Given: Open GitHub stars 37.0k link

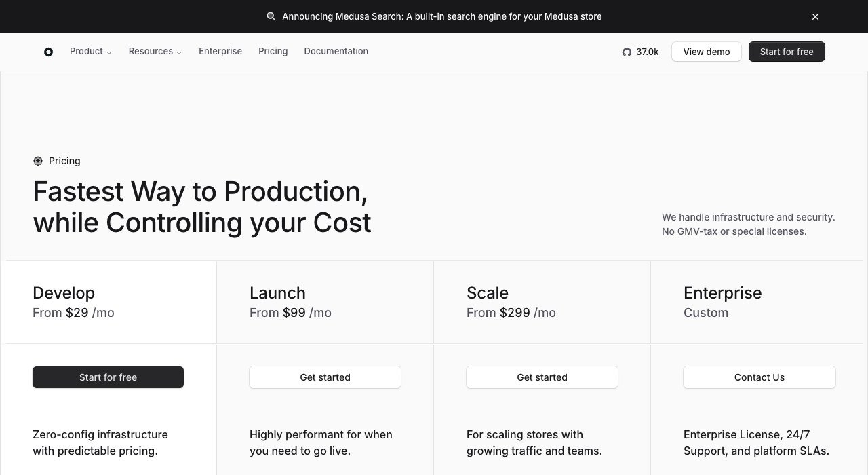Looking at the screenshot, I should pyautogui.click(x=641, y=52).
